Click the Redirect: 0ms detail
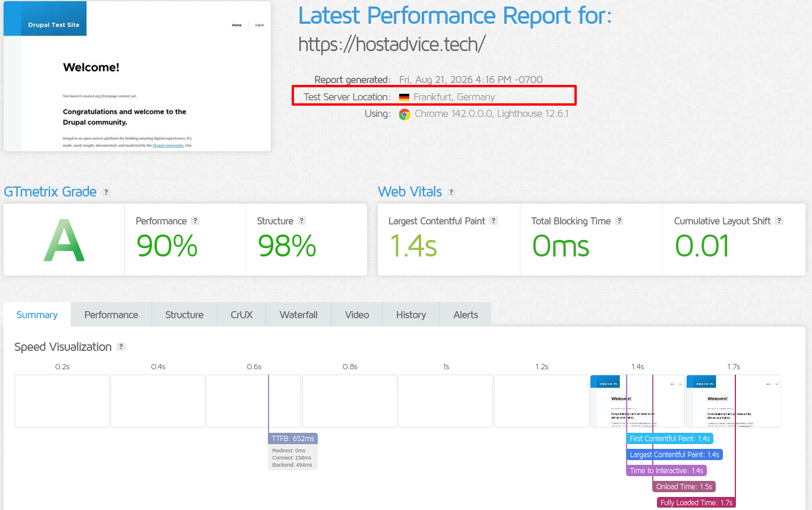The image size is (812, 510). click(289, 451)
